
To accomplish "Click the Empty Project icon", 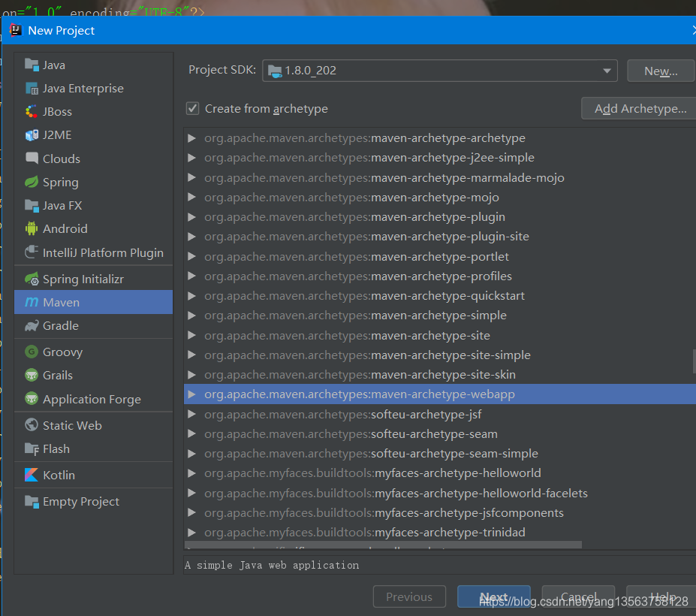I will (32, 501).
